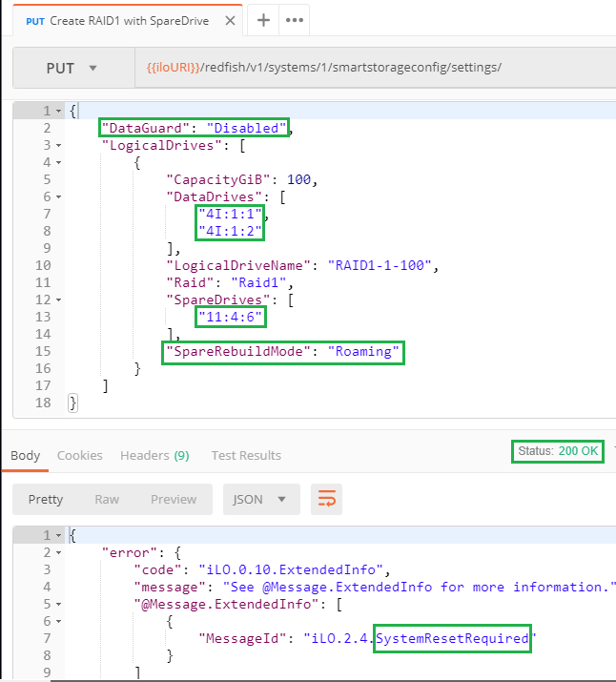Click the "11:4:6" spare drive entry
Screen dimensions: 616x682
click(x=231, y=317)
